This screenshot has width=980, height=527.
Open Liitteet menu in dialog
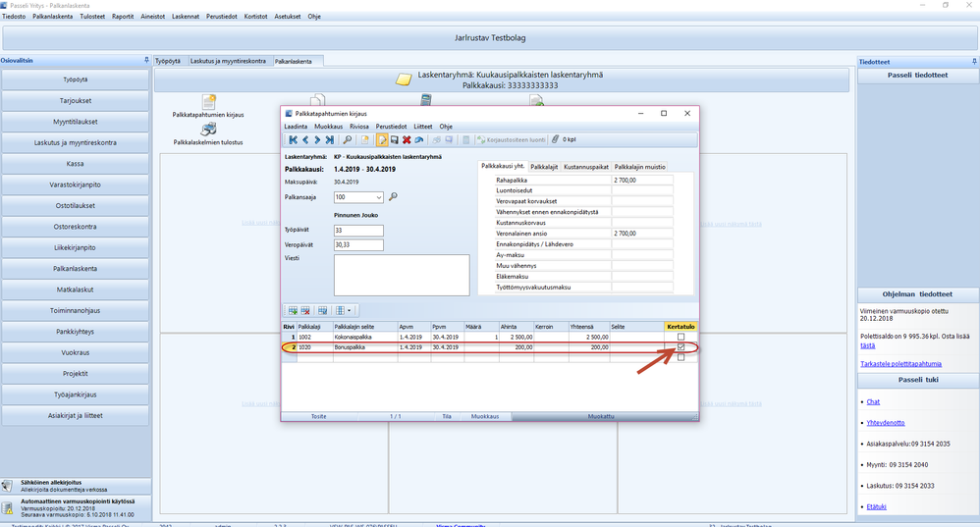coord(422,127)
